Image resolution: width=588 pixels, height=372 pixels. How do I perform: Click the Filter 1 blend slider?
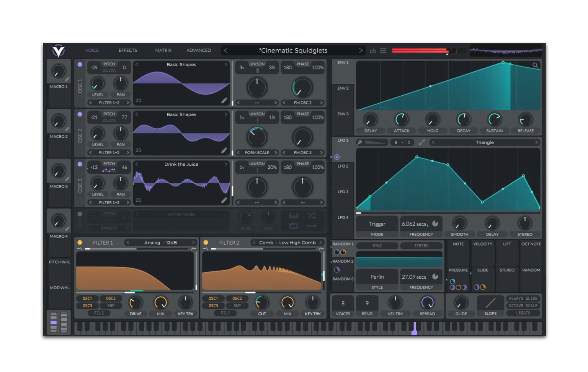pyautogui.click(x=136, y=249)
